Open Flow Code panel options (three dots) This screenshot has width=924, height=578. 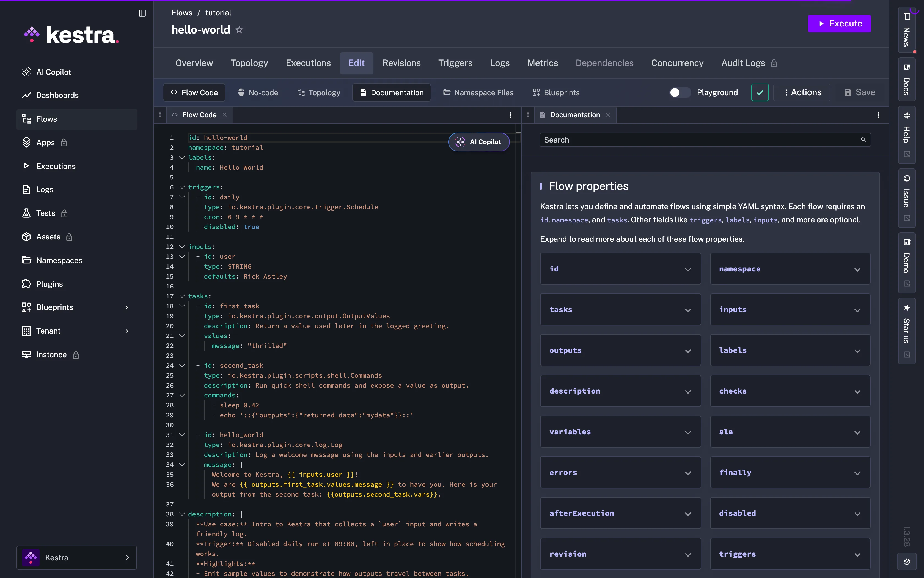tap(510, 115)
